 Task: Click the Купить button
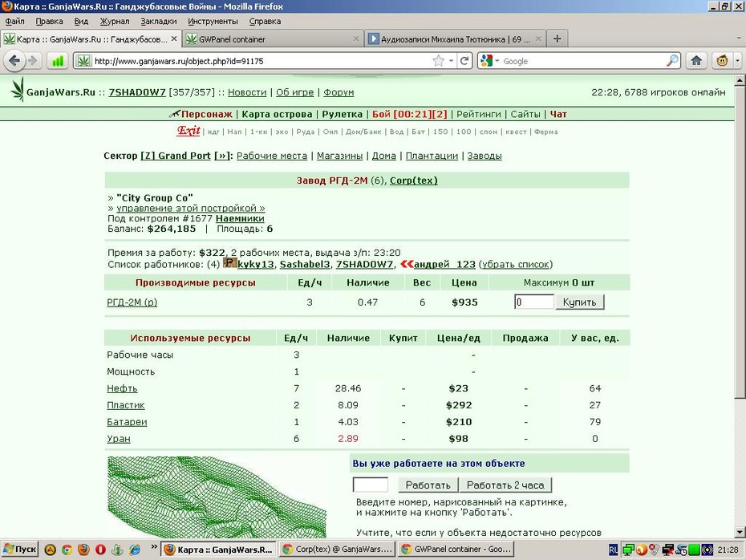click(579, 302)
